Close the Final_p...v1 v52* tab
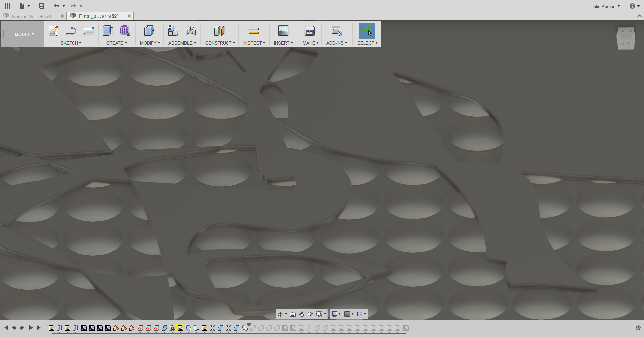 pyautogui.click(x=129, y=16)
